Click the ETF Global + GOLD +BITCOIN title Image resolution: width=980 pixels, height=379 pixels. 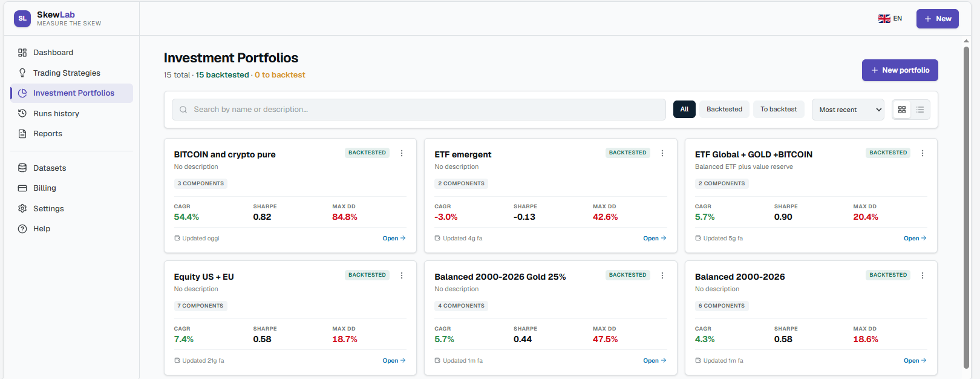(x=754, y=154)
